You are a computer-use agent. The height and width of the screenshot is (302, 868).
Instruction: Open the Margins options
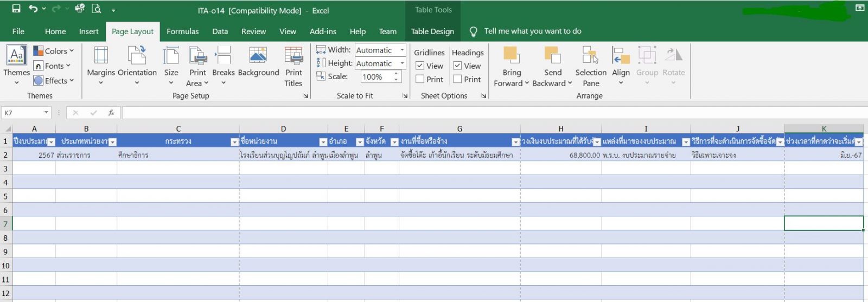(101, 56)
